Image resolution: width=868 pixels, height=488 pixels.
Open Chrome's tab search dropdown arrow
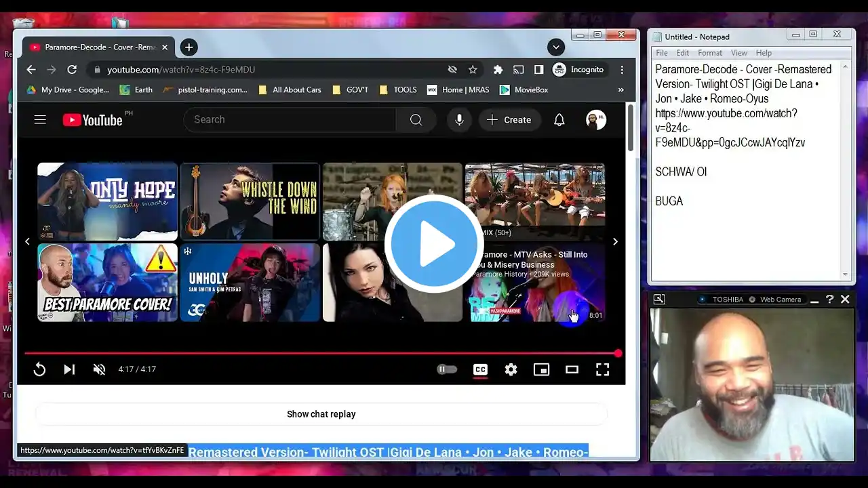pos(556,47)
